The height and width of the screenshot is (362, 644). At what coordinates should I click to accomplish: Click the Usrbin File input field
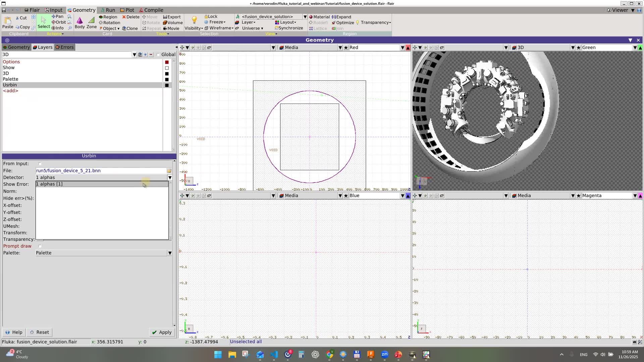101,171
